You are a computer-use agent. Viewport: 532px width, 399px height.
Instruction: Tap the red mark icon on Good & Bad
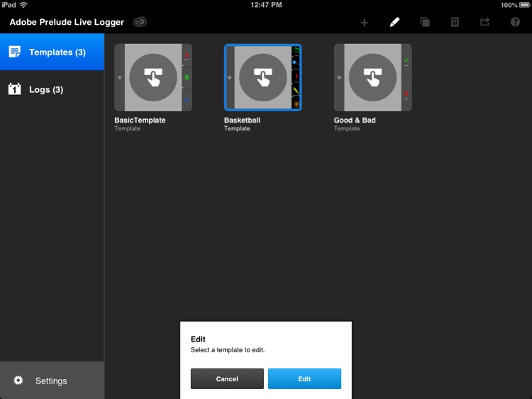click(406, 94)
